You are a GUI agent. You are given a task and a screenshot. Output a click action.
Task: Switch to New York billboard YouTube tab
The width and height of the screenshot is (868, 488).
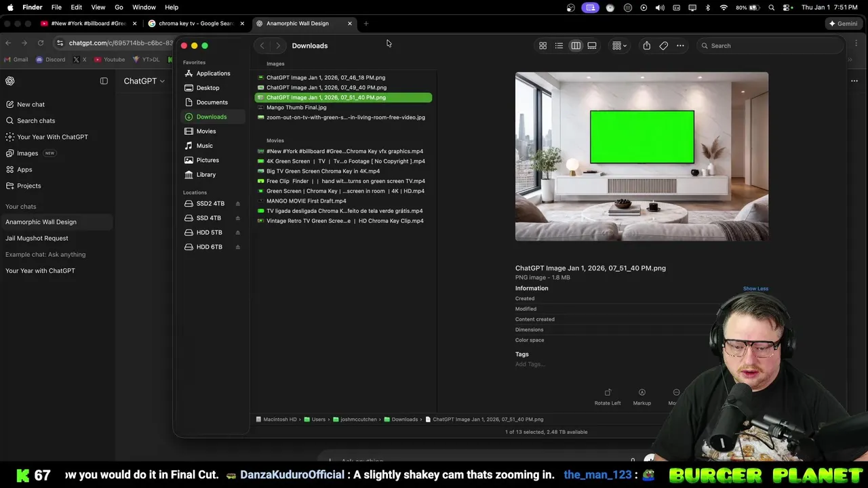87,23
